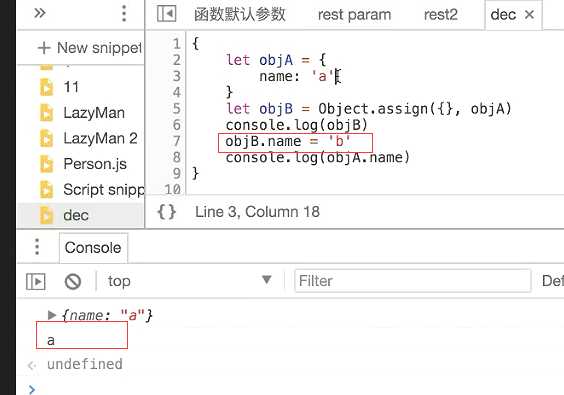564x395 pixels.
Task: Expand the logged {name: "a"} object
Action: [51, 315]
